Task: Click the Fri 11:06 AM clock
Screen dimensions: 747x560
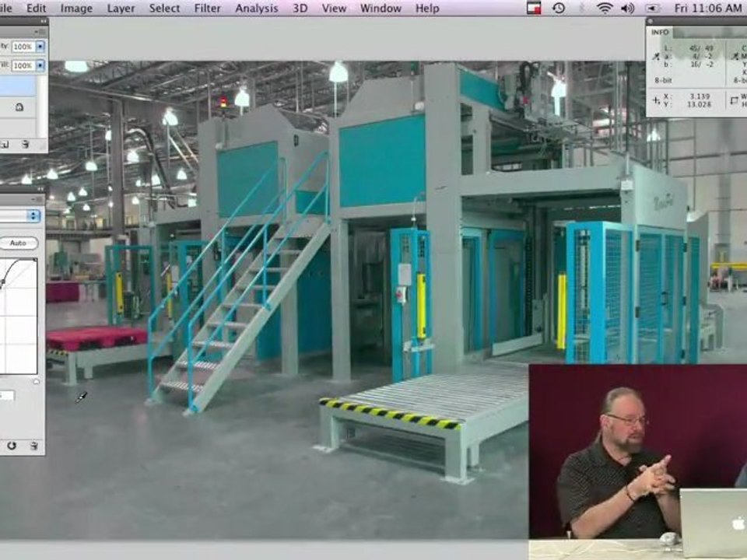Action: click(x=708, y=8)
